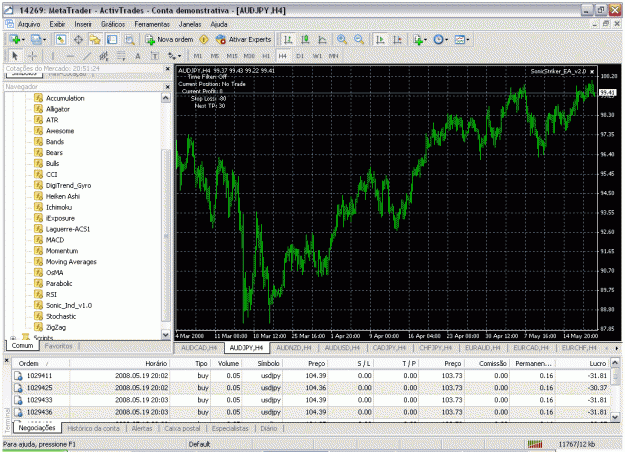Select the Vertical Line drawing tool

tap(53, 56)
